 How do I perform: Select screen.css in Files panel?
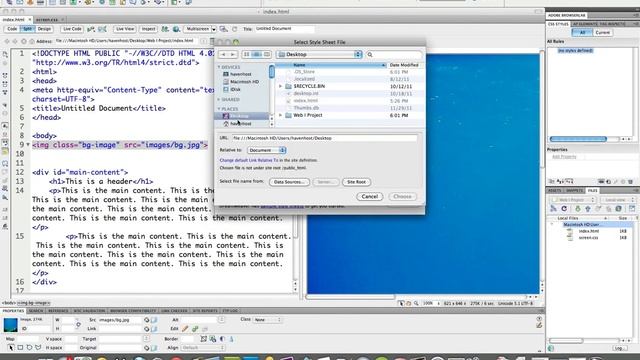coord(588,238)
